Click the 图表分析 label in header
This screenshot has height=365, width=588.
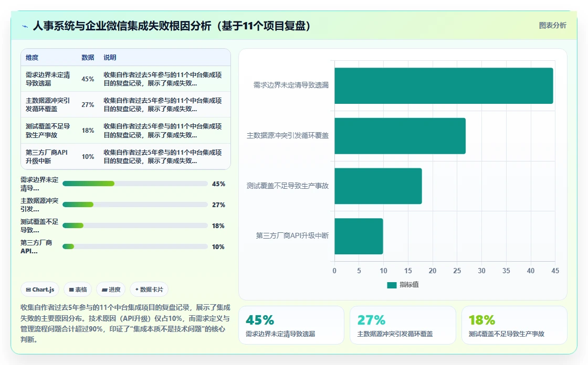tap(552, 26)
